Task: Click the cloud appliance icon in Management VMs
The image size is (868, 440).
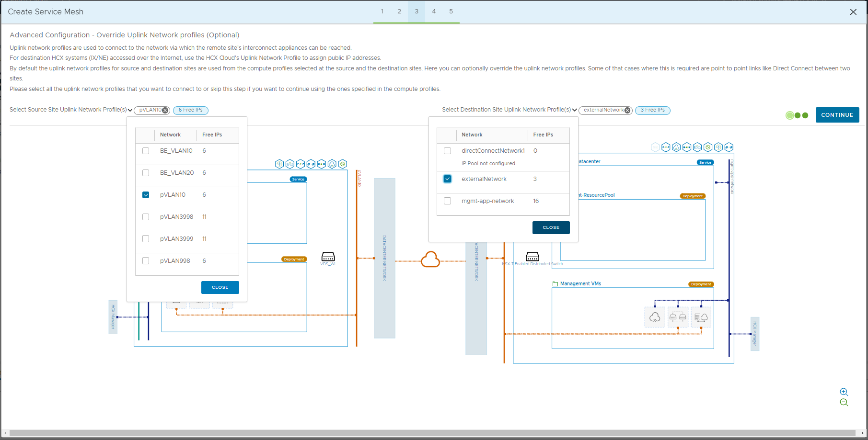Action: (655, 317)
